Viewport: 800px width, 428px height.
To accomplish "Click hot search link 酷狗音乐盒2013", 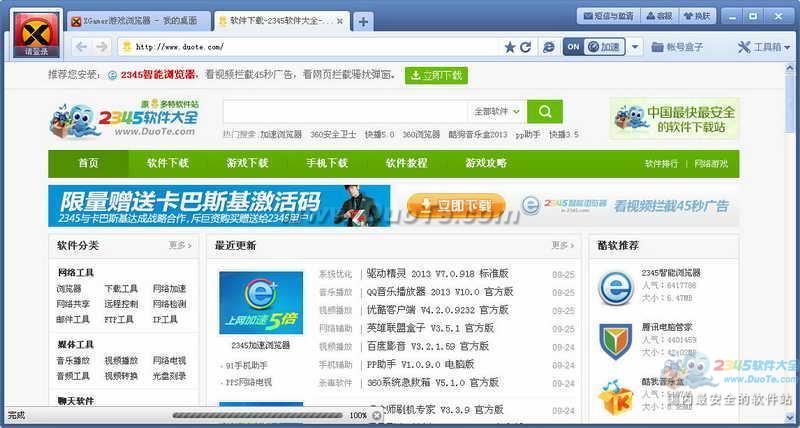I will click(478, 135).
